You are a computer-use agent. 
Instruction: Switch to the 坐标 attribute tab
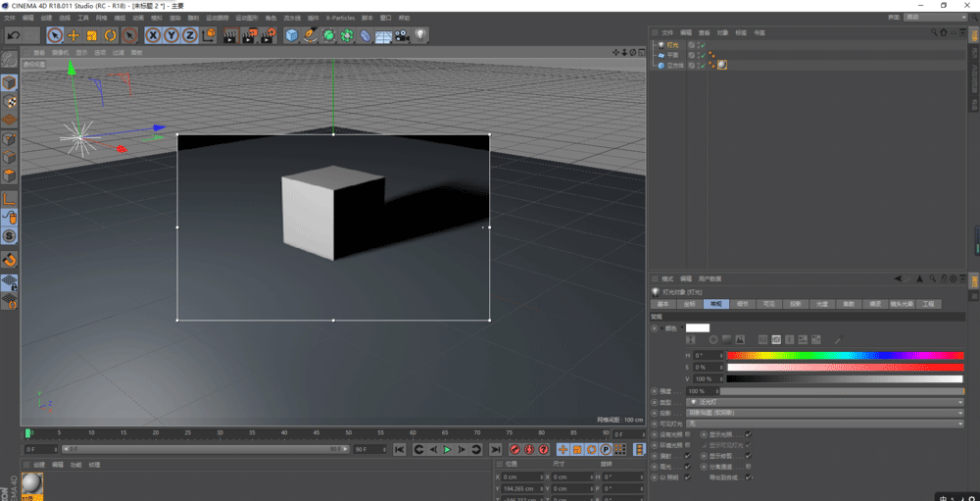pos(689,304)
